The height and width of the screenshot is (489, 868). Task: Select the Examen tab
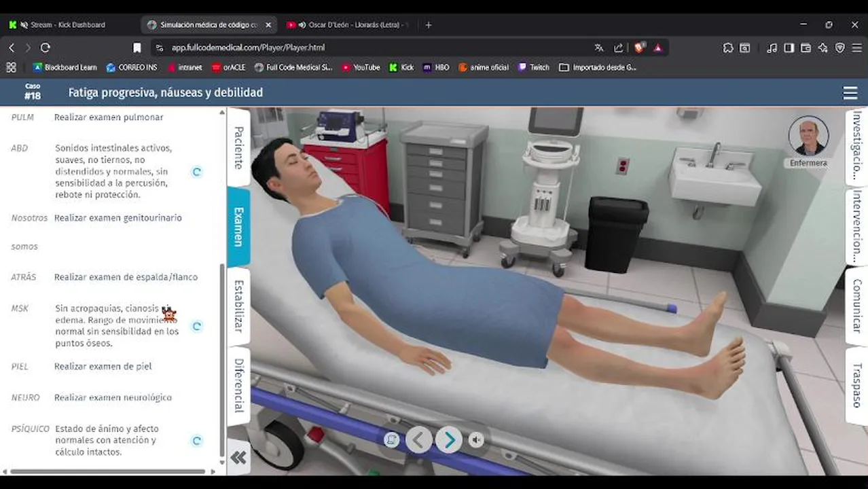(x=238, y=227)
